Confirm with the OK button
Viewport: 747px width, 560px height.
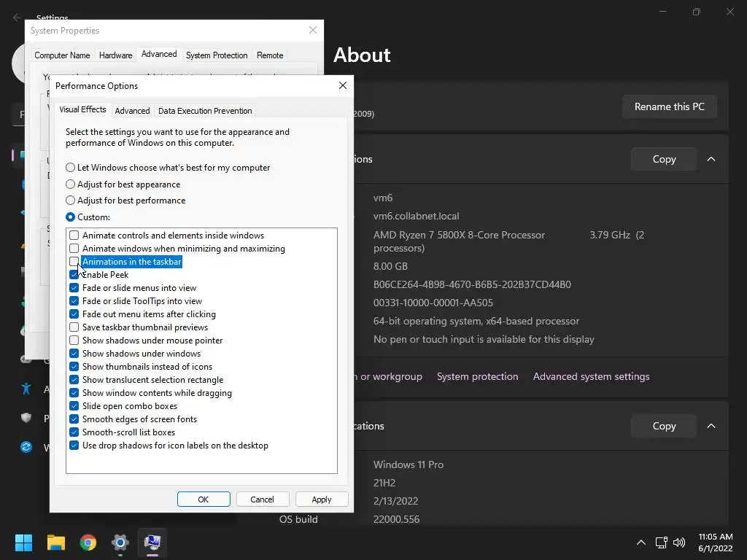(x=204, y=499)
